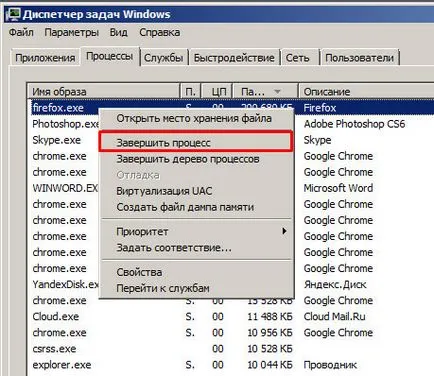Expand the Приоритет submenu
Viewport: 434px width, 376px height.
[x=196, y=232]
